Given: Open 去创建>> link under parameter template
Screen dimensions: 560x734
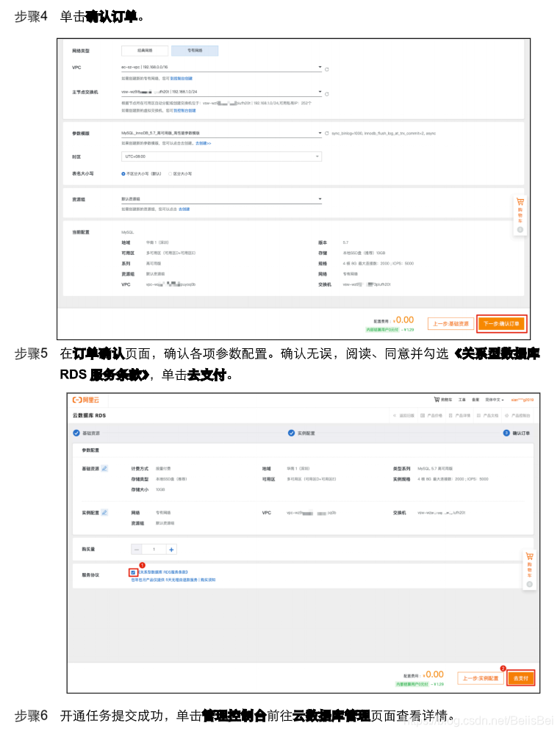Looking at the screenshot, I should click(204, 143).
